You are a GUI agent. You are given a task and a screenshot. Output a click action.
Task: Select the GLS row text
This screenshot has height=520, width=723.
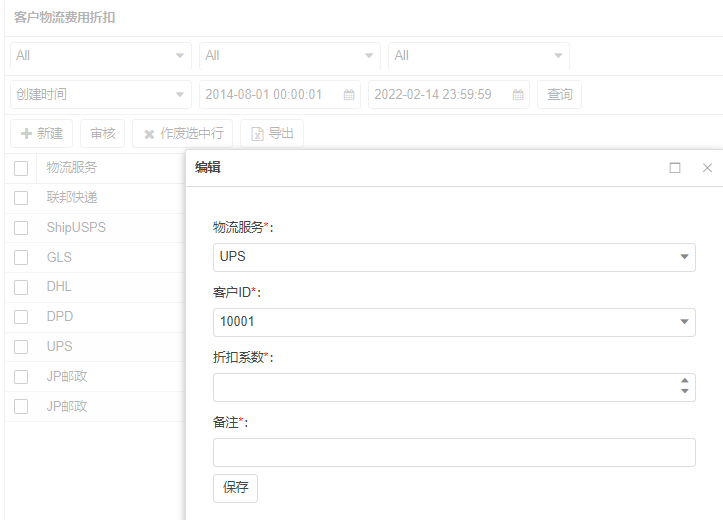(x=59, y=257)
